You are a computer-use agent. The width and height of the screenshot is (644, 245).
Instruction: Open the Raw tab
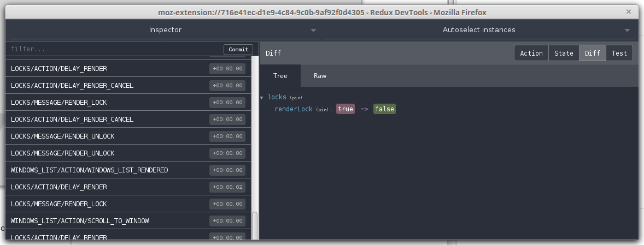(x=320, y=76)
